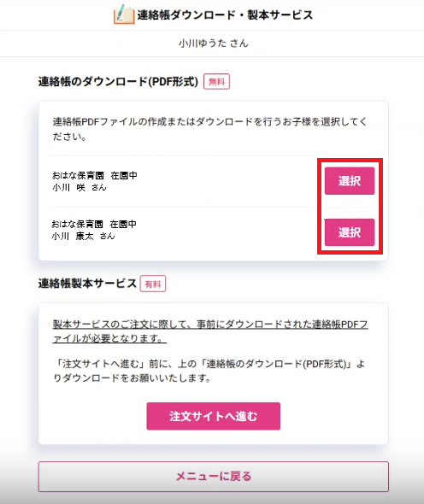Screen dimensions: 424x504
Task: Click 在園中 status above 小川 咲
Action: [124, 175]
